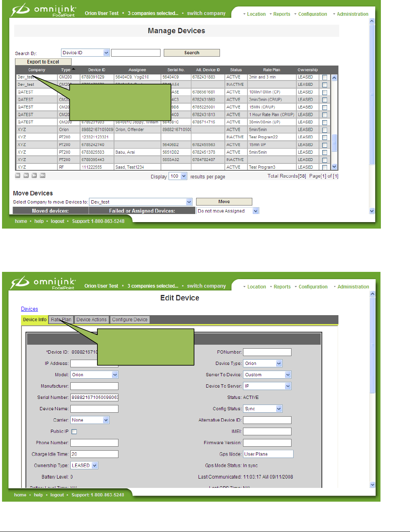
Task: Select checkbox for Test Program22 row
Action: point(325,138)
